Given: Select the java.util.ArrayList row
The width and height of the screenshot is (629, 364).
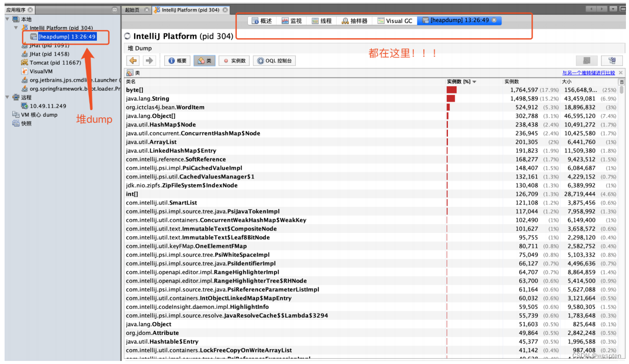Looking at the screenshot, I should [x=371, y=142].
